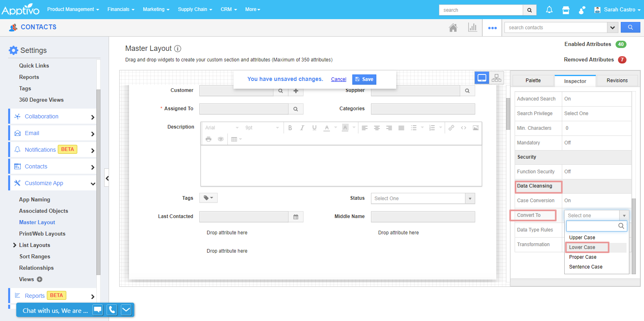644x321 pixels.
Task: Apply underline in Description editor
Action: point(314,128)
